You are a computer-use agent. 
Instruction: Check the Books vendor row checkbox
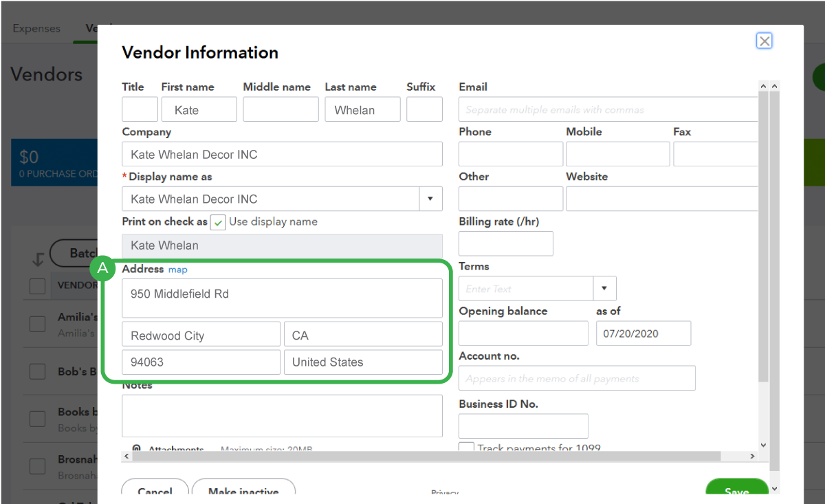coord(37,419)
